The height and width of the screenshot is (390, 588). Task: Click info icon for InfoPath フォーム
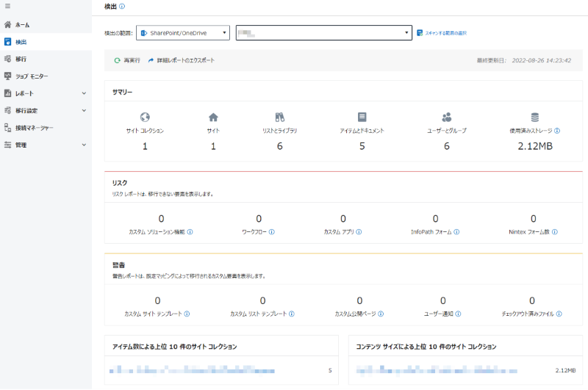coord(456,232)
